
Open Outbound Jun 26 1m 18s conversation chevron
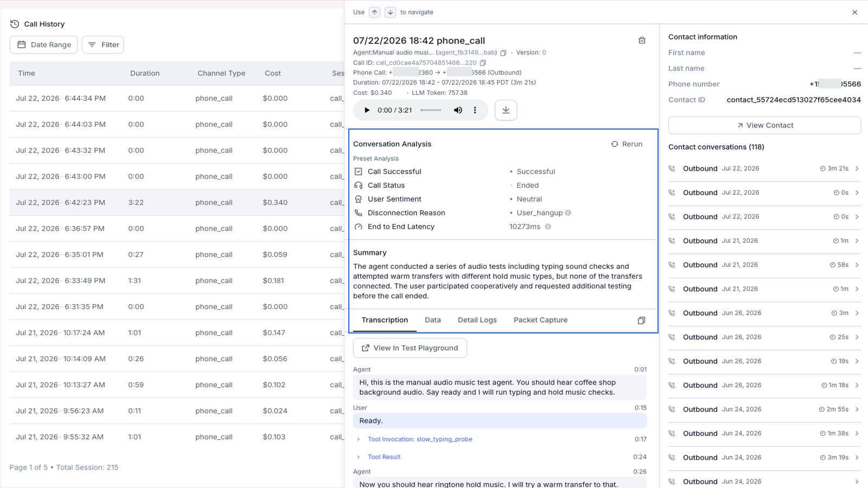857,386
